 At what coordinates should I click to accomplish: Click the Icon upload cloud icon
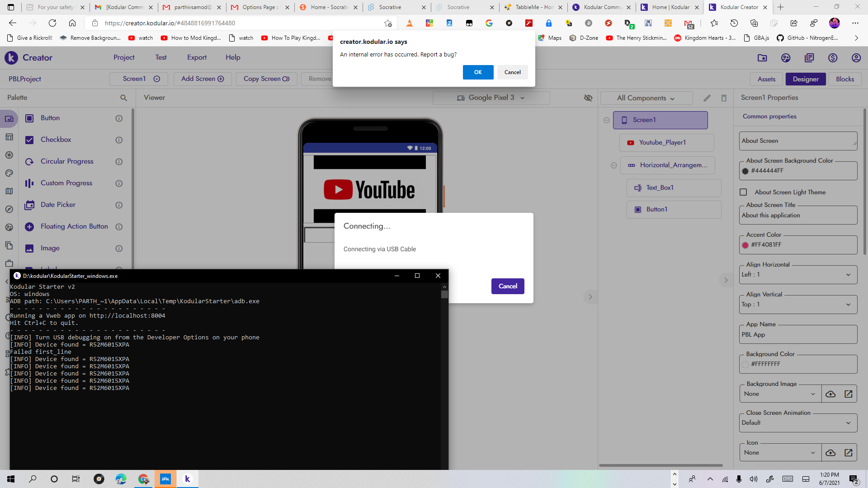pyautogui.click(x=830, y=453)
